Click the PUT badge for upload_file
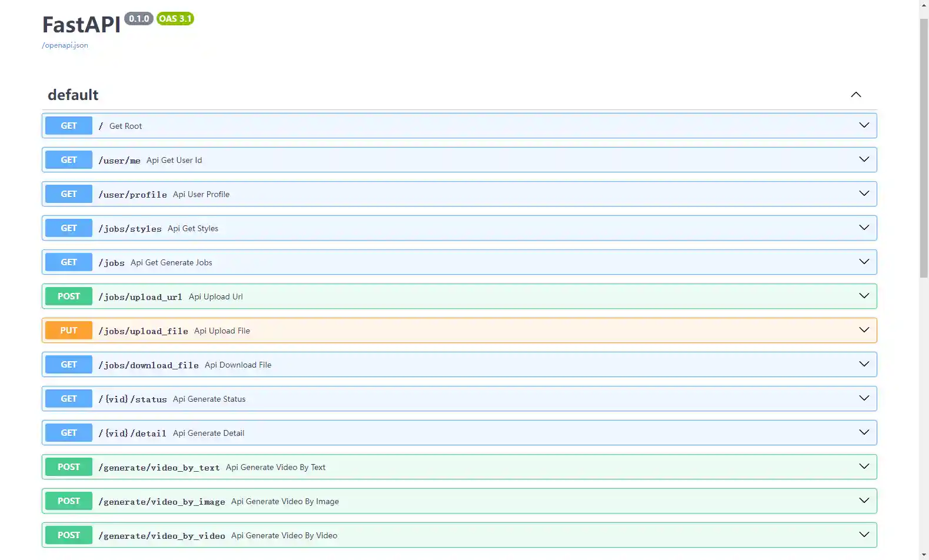Screen dimensions: 929x560 (69, 331)
